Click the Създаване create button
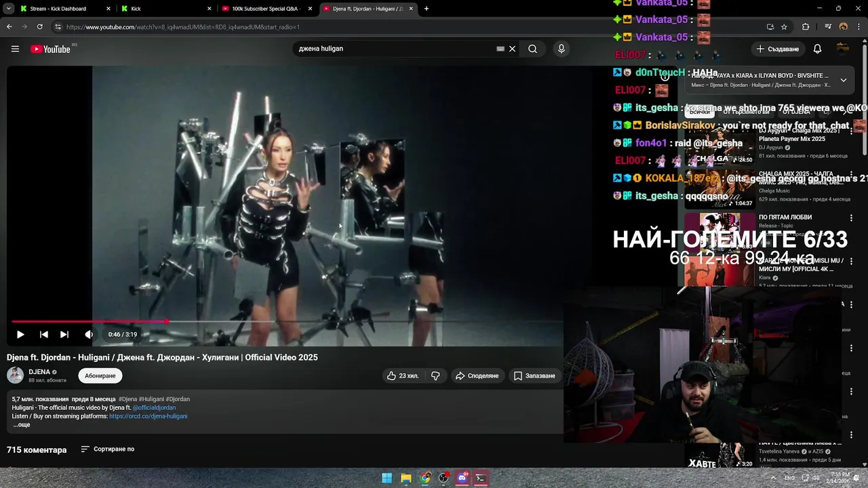The height and width of the screenshot is (488, 868). (778, 49)
